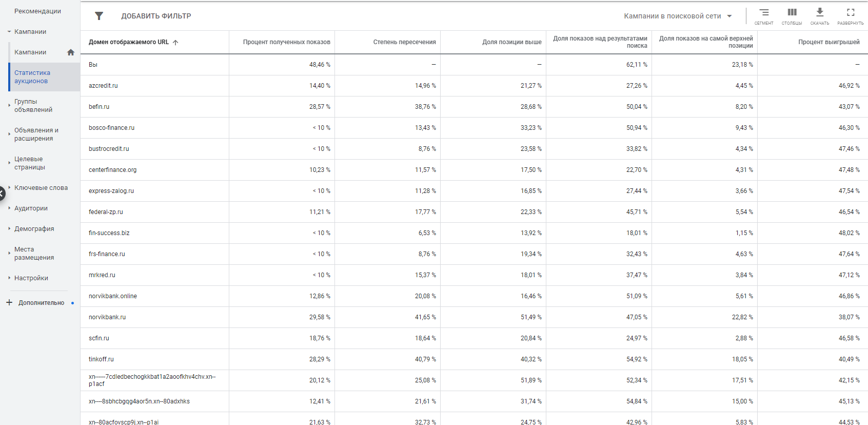Click the plus icon near Дополнительно
Screen dimensions: 868x425
coord(9,303)
